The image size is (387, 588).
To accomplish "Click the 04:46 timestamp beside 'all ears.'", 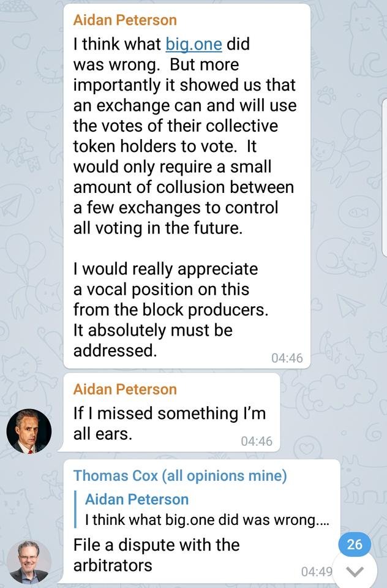I will [256, 440].
